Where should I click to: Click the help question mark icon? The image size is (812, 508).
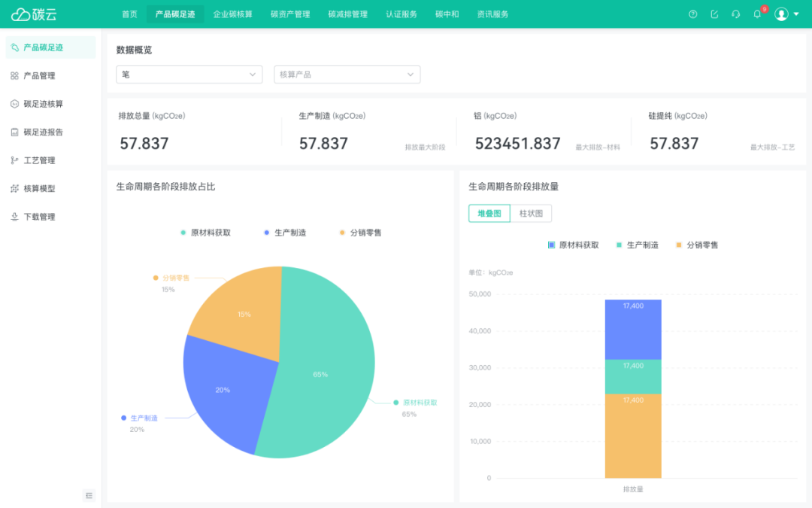(692, 14)
